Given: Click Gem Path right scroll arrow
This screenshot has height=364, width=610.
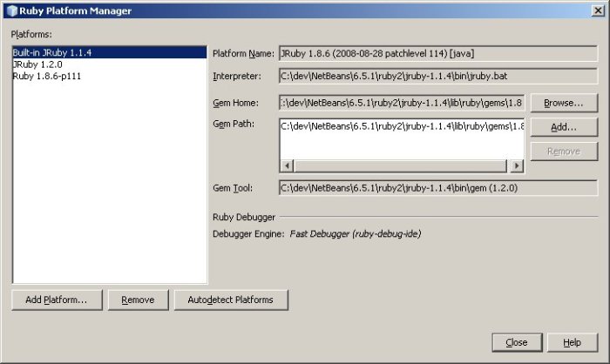Looking at the screenshot, I should click(517, 166).
